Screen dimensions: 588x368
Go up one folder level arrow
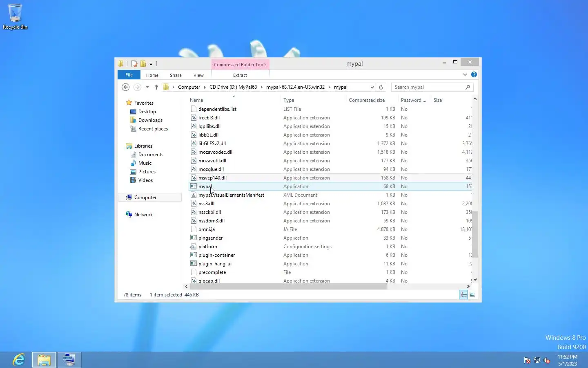[x=156, y=87]
